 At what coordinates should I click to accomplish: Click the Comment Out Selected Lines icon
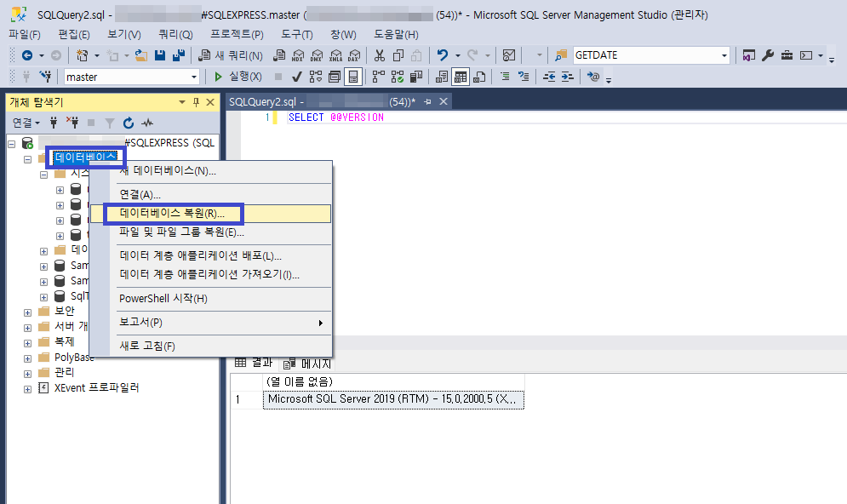(505, 77)
